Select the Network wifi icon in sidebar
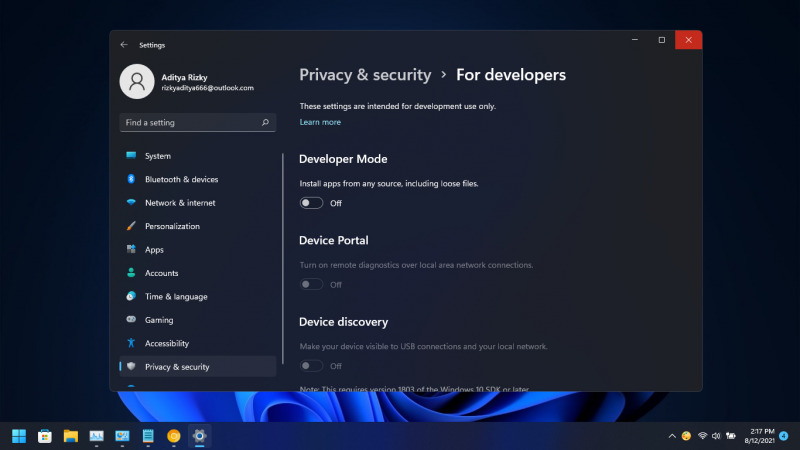Image resolution: width=800 pixels, height=450 pixels. click(131, 202)
